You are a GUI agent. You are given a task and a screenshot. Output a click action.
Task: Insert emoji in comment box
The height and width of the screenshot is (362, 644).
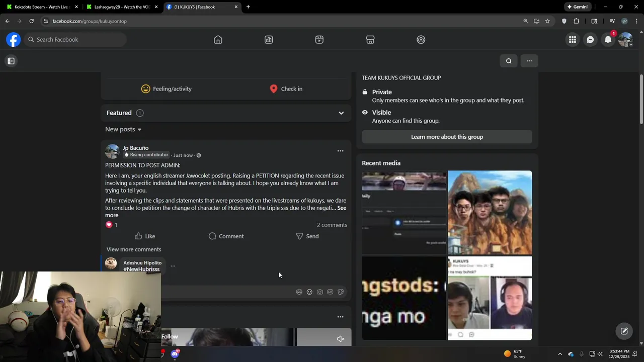(309, 292)
